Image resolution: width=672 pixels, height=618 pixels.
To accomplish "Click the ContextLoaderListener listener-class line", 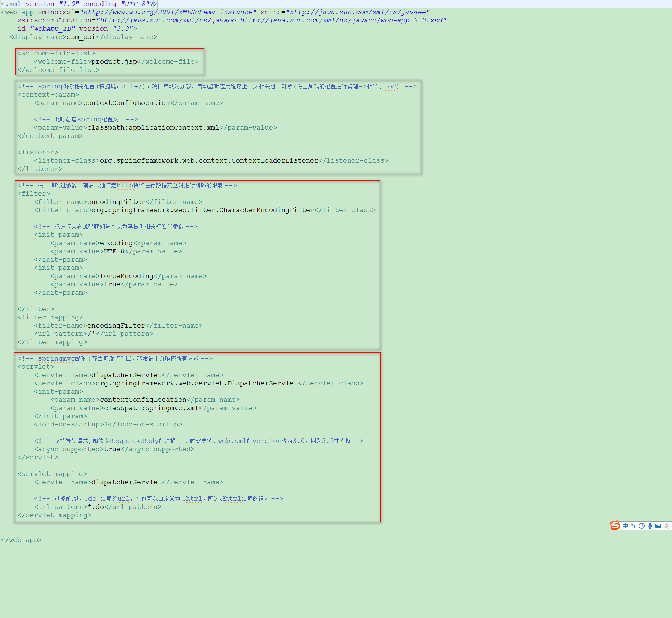I will (211, 161).
